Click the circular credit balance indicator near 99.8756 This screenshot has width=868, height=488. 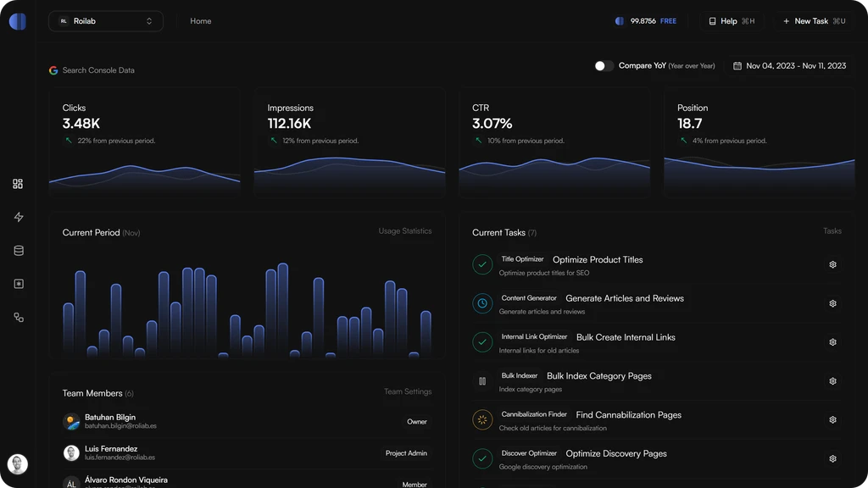[620, 20]
